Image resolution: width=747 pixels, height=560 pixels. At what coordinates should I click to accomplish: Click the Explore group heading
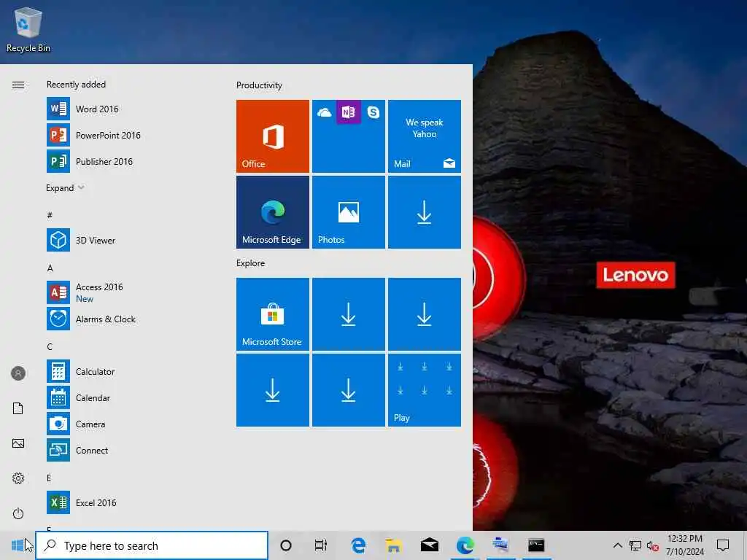(x=251, y=262)
